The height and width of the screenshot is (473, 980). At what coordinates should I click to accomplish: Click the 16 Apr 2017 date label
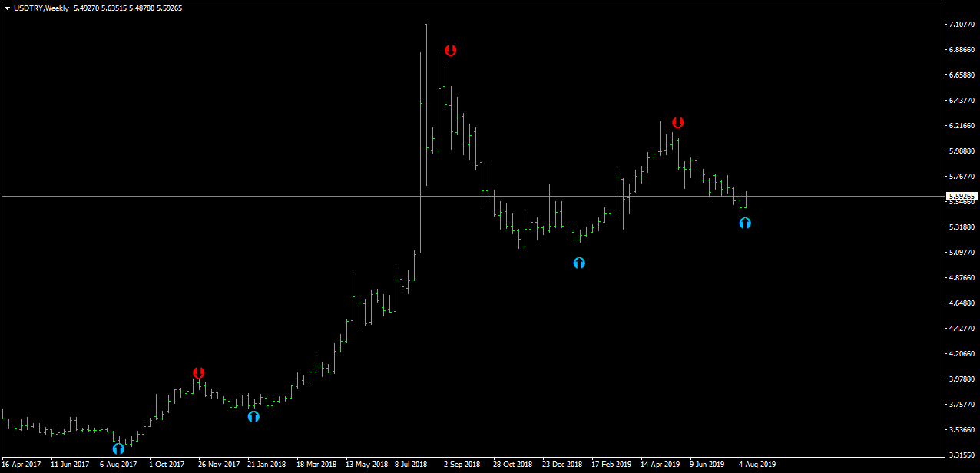click(x=21, y=465)
